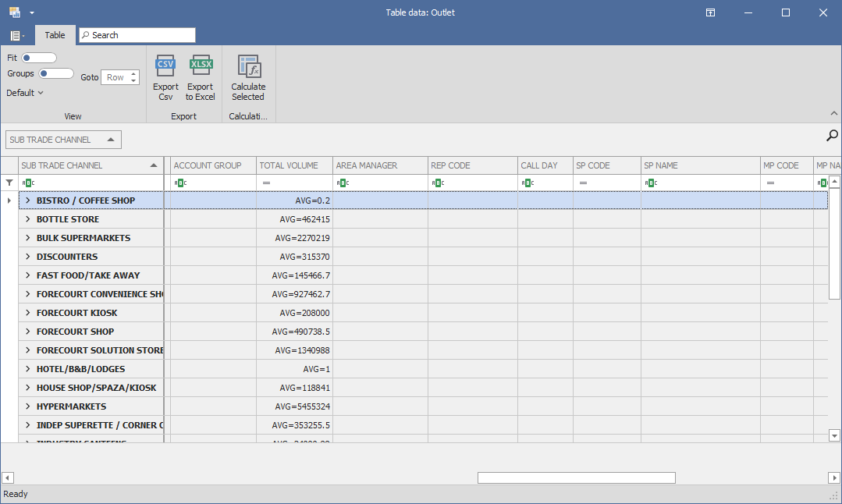Expand the BOTTLE STORE group row
This screenshot has height=504, width=842.
tap(27, 219)
